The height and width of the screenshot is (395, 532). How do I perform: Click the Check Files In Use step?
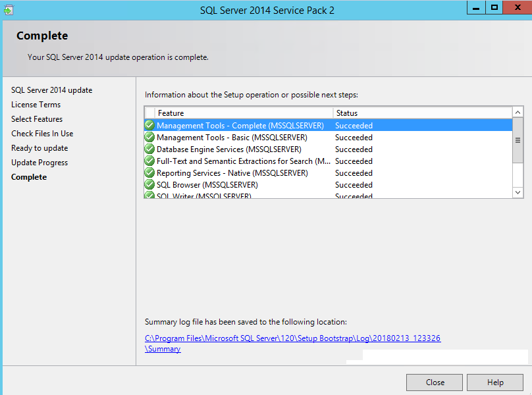[x=42, y=134]
